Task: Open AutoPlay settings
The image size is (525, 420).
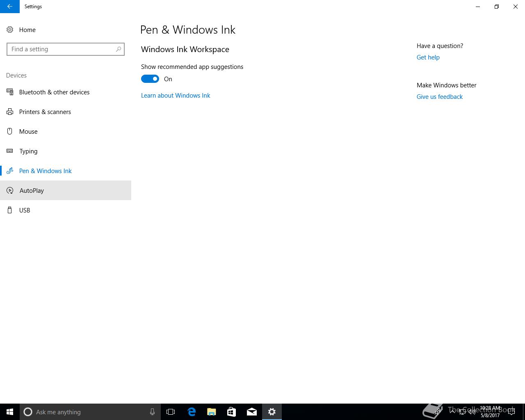Action: pyautogui.click(x=66, y=190)
